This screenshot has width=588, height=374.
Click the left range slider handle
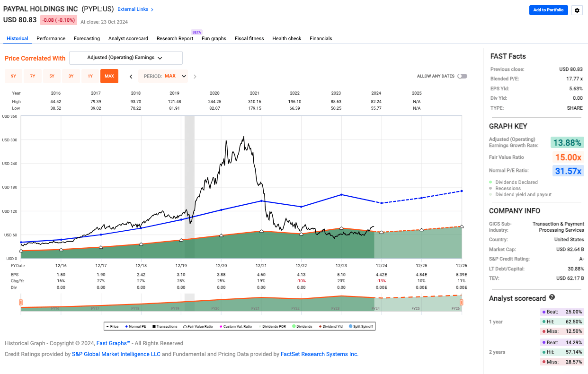click(x=21, y=302)
